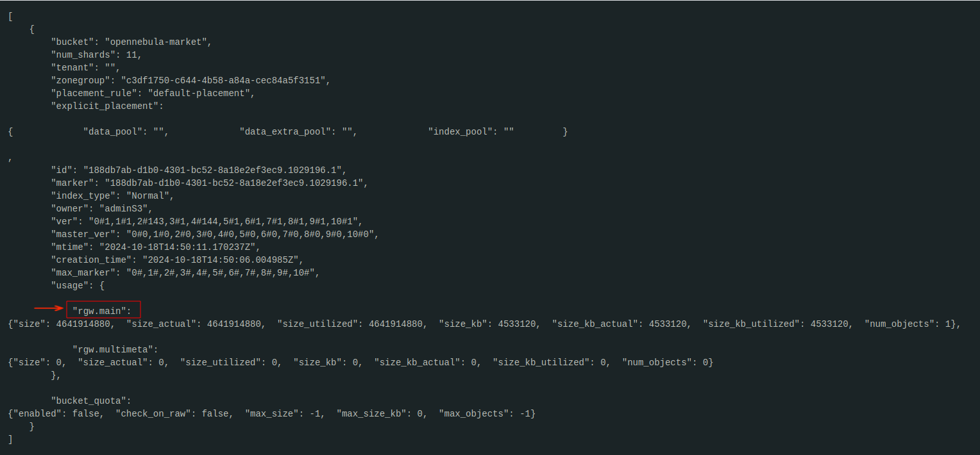Image resolution: width=980 pixels, height=455 pixels.
Task: Click the bucket name "opennebula-market"
Action: pos(158,42)
